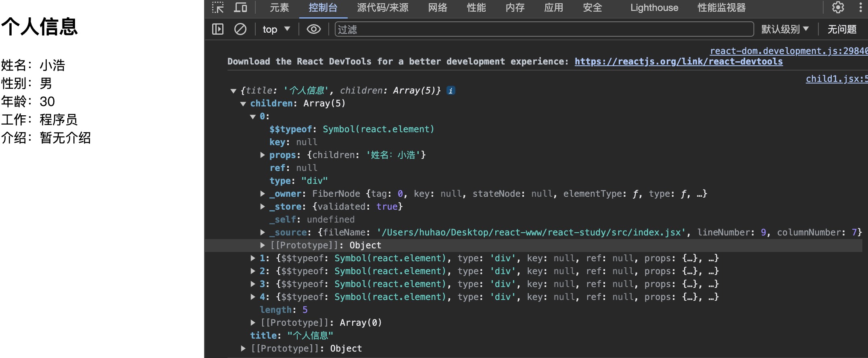Click the ref: null row under item 0

(x=293, y=168)
